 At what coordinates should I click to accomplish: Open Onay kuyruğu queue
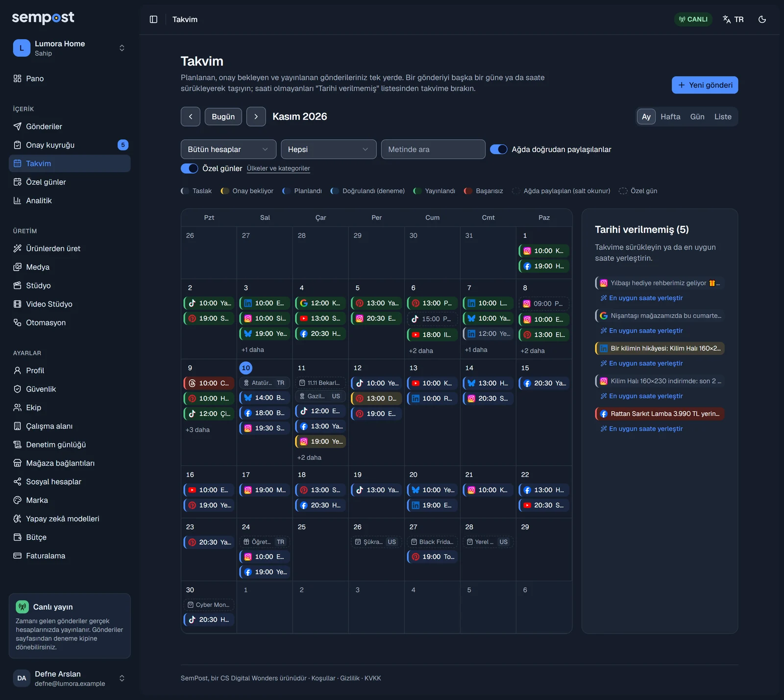70,145
